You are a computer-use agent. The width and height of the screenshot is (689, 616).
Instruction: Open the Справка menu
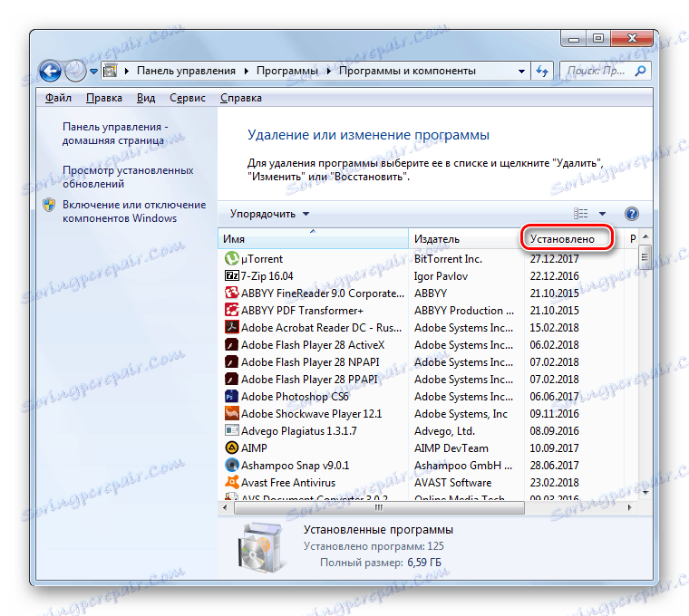241,98
